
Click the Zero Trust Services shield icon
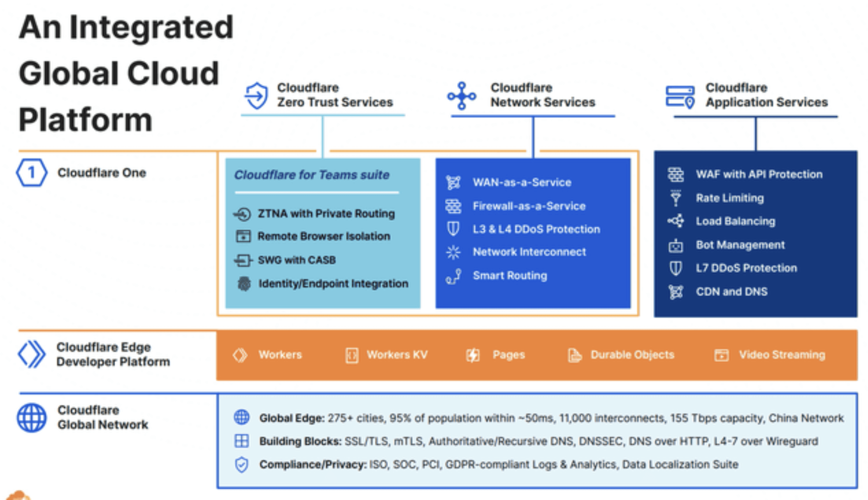click(x=256, y=95)
